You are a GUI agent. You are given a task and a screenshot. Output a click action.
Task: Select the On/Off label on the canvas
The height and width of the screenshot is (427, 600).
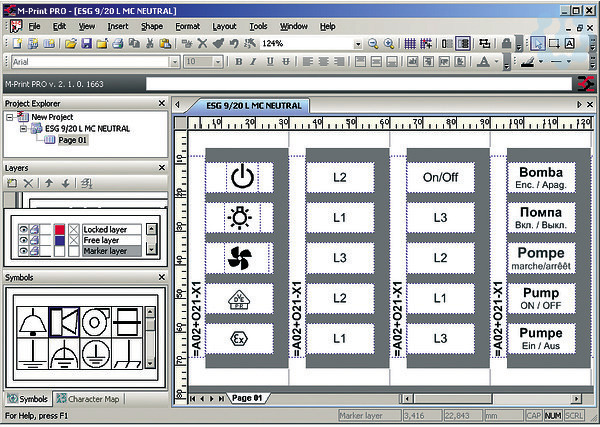point(439,177)
